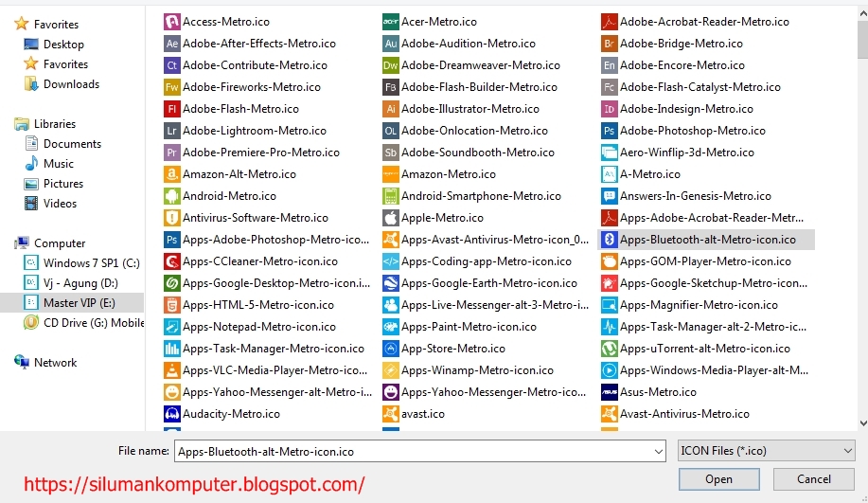Choose the Adobe-After-Effects-Metro.ico icon
The height and width of the screenshot is (503, 868).
click(171, 44)
